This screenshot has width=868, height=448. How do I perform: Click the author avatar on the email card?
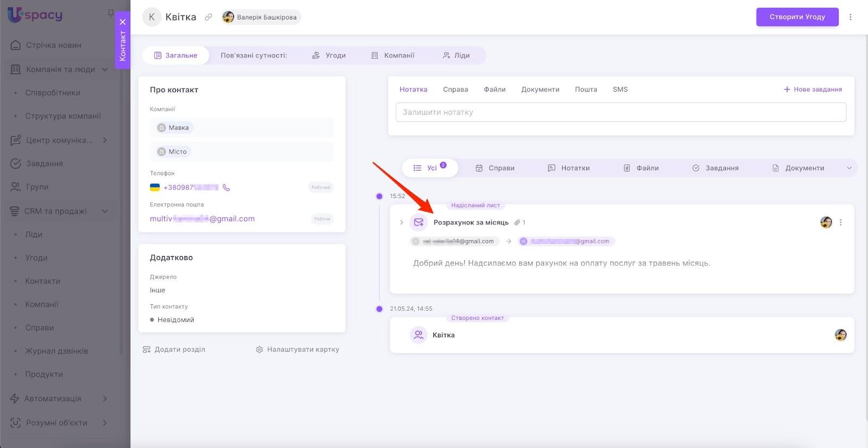click(826, 222)
